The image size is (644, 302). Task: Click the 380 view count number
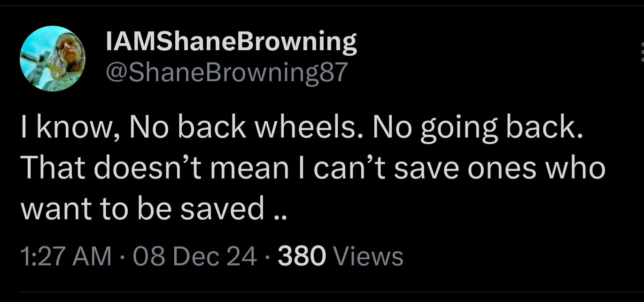tap(302, 256)
